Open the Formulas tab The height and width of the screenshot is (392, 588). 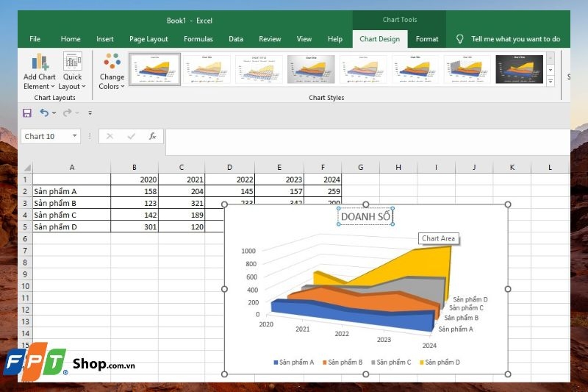[198, 39]
